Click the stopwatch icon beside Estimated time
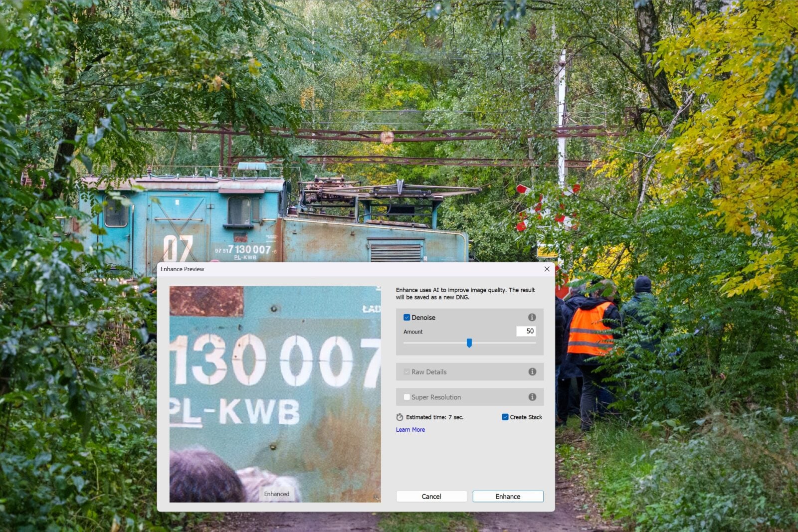 399,417
